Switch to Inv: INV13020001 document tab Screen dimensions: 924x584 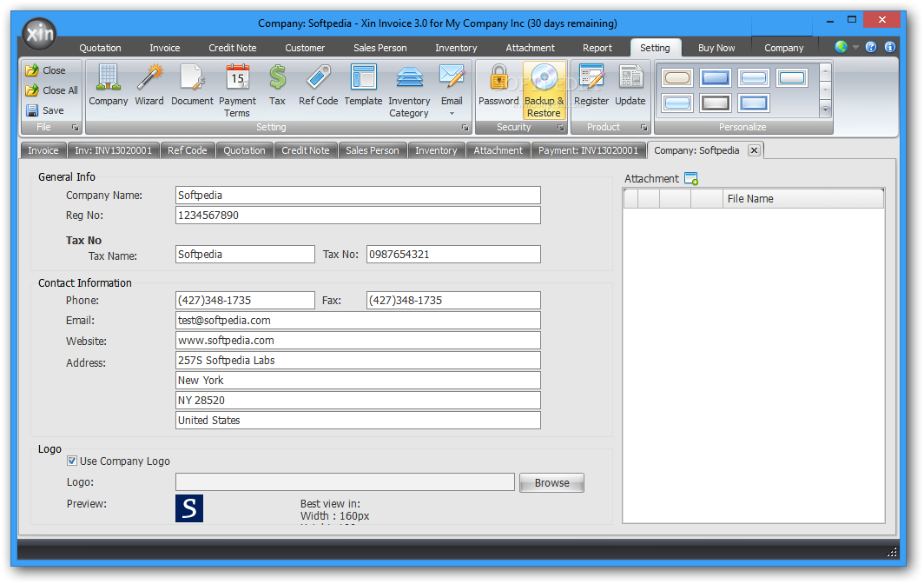[x=113, y=150]
